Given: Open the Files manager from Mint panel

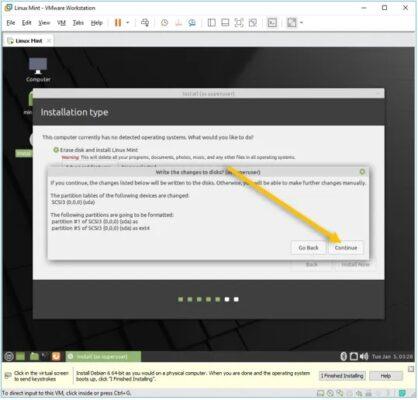Looking at the screenshot, I should pos(34,356).
